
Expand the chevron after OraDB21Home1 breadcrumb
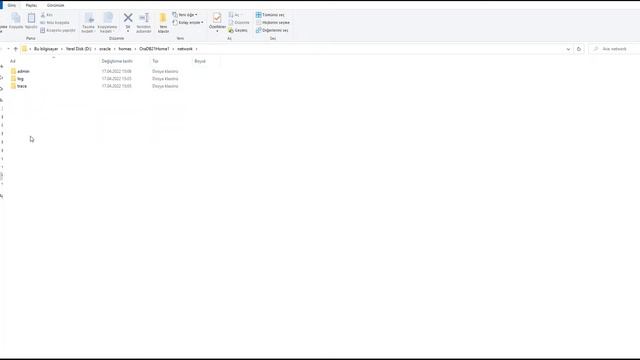coord(173,49)
